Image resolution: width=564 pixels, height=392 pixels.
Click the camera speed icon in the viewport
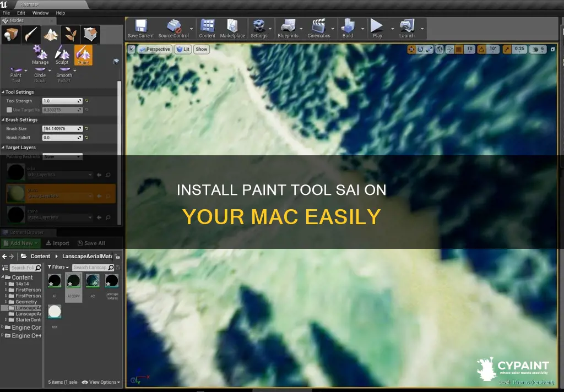click(x=536, y=50)
